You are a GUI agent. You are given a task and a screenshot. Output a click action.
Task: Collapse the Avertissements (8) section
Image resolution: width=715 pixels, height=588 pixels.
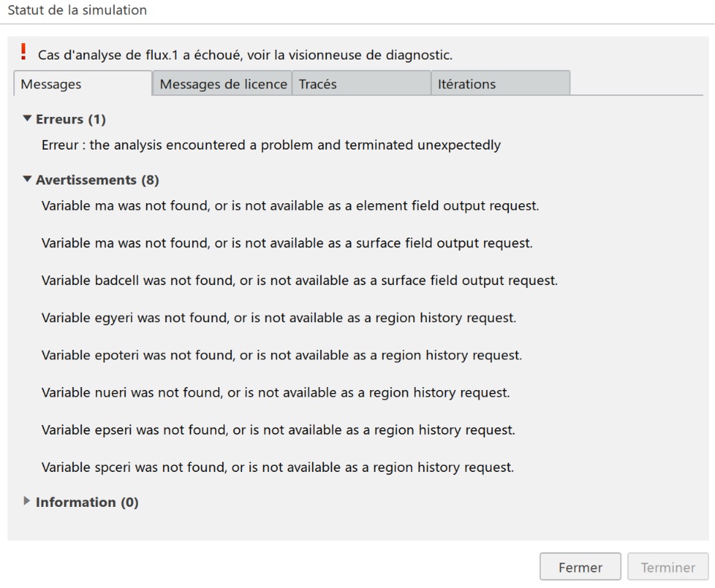click(x=28, y=180)
